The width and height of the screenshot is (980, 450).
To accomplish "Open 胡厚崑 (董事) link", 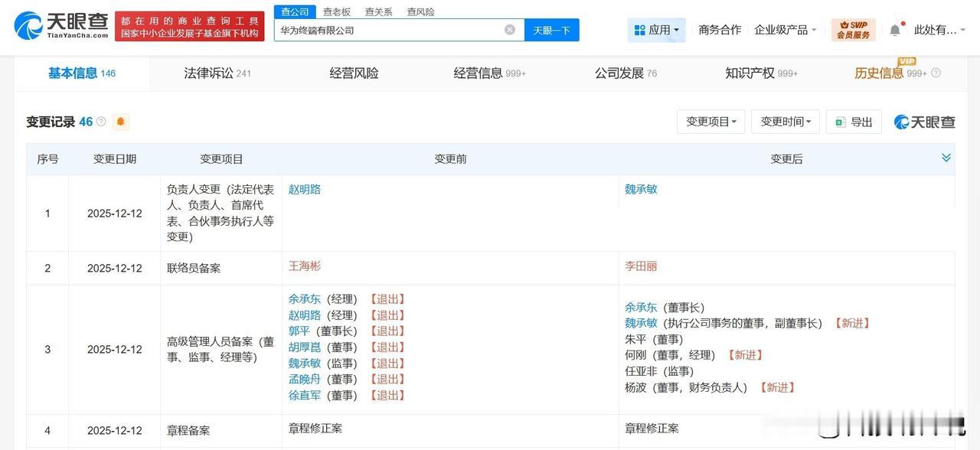I will (x=305, y=347).
